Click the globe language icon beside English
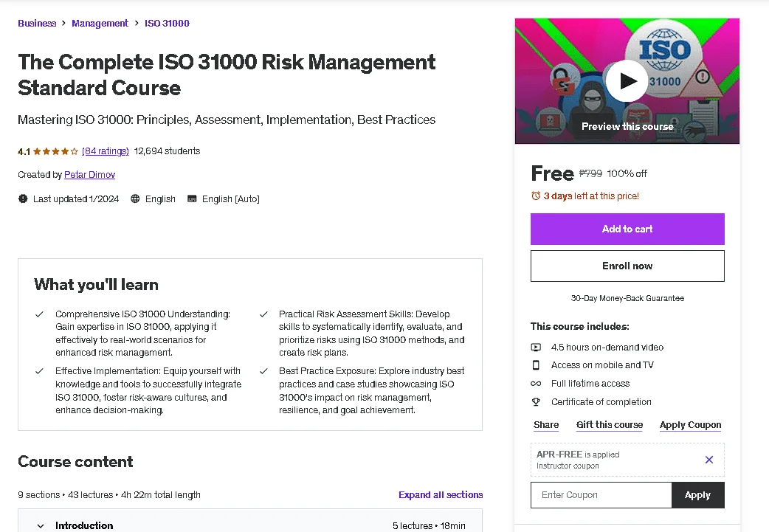This screenshot has height=532, width=769. [135, 198]
